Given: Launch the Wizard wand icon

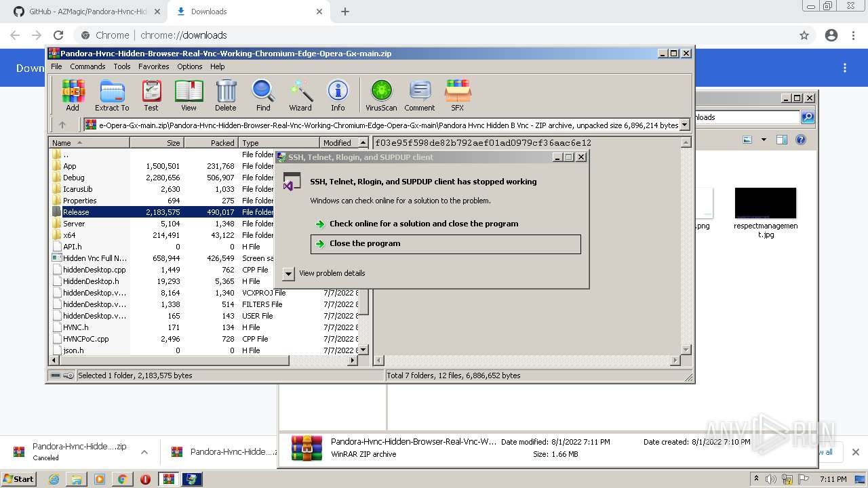Looking at the screenshot, I should coord(300,95).
